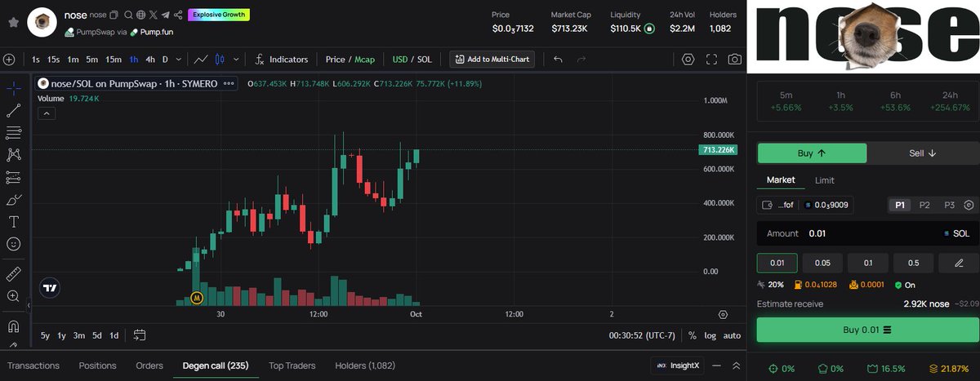Image resolution: width=980 pixels, height=381 pixels.
Task: Expand the chart style dropdown arrow
Action: (x=237, y=60)
